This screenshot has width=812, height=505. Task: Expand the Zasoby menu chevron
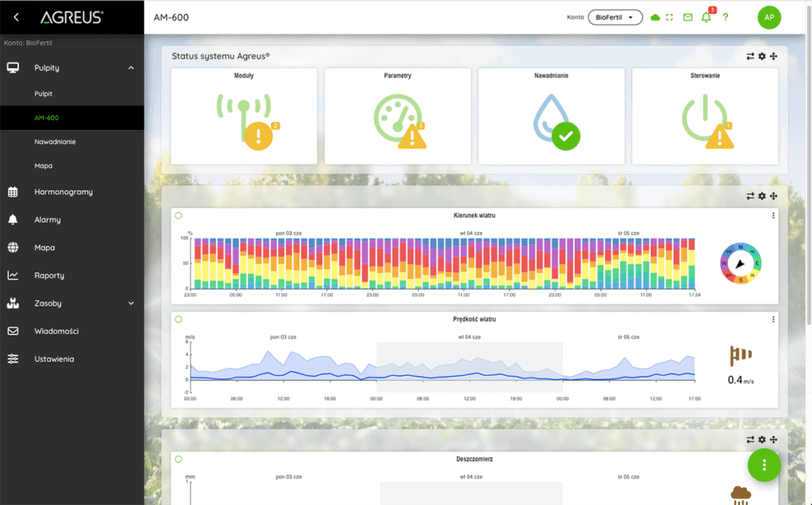[131, 303]
